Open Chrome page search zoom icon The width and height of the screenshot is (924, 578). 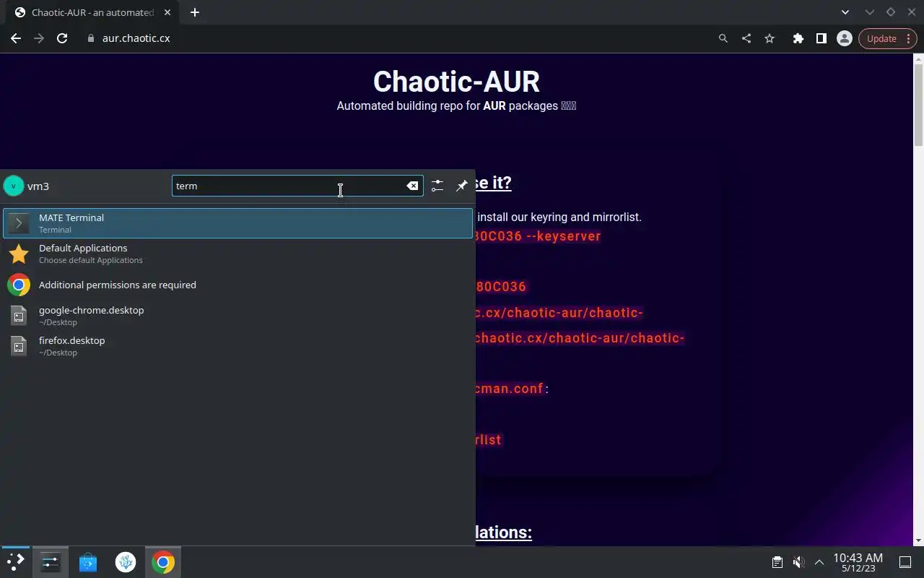[723, 38]
